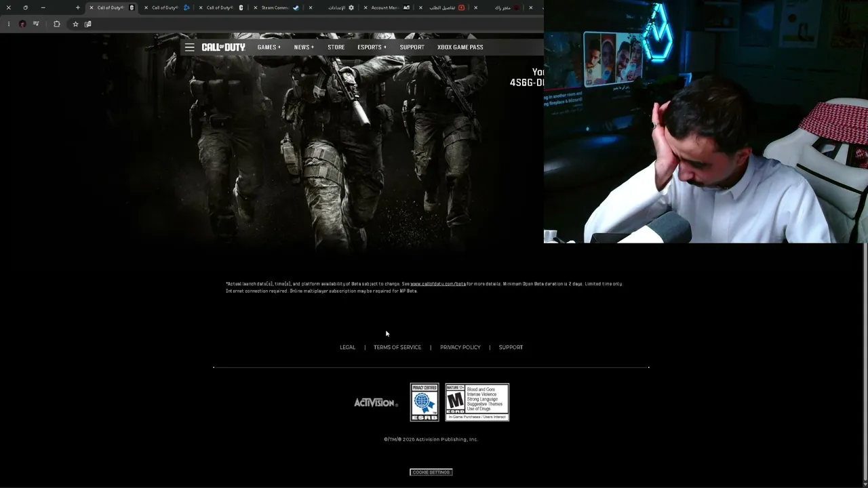
Task: Open TERMS OF SERVICE footer link
Action: coord(397,348)
